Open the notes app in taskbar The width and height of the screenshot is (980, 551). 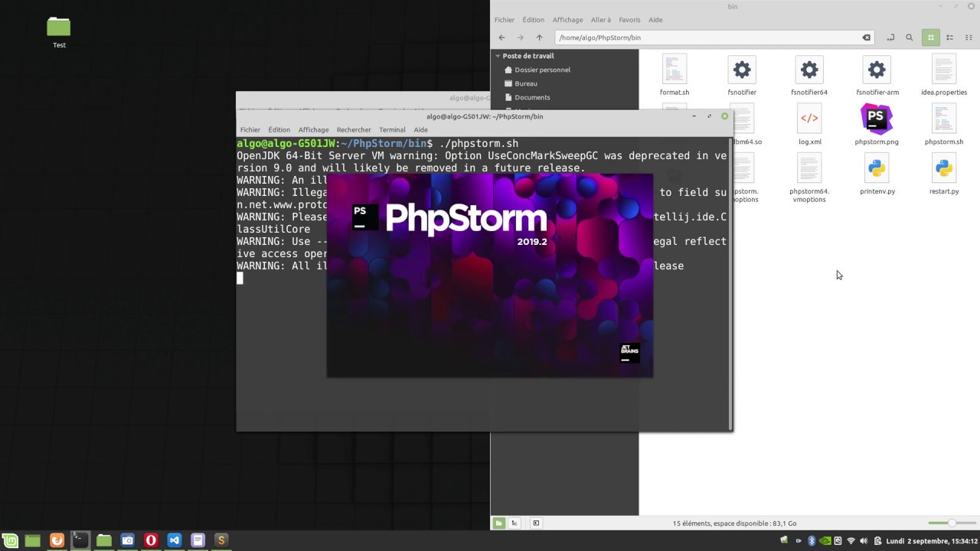pyautogui.click(x=198, y=540)
